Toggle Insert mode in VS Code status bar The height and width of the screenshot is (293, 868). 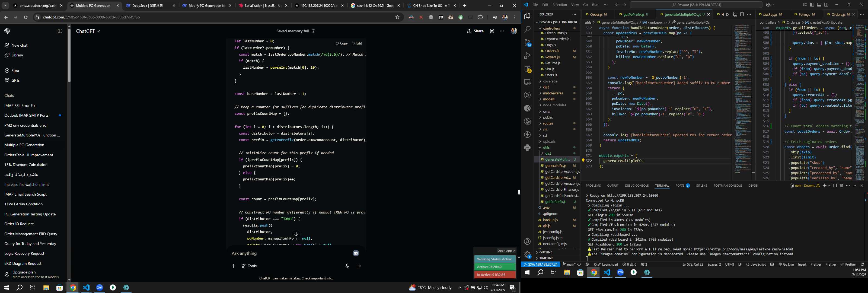point(802,264)
